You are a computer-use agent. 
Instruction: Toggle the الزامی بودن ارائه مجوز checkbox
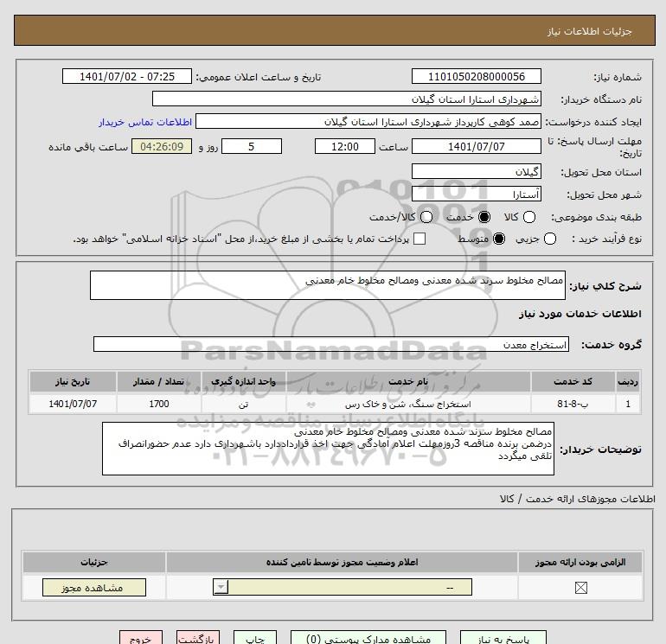click(580, 588)
